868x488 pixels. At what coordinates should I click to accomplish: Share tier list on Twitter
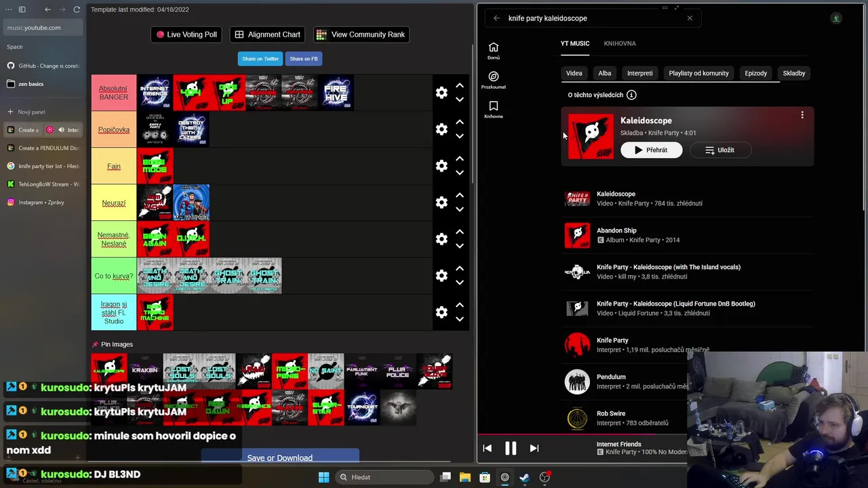pyautogui.click(x=260, y=59)
